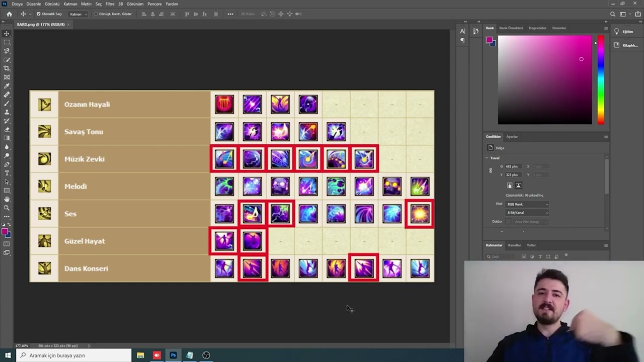Select the Frame tool
This screenshot has height=362, width=644.
(7, 77)
